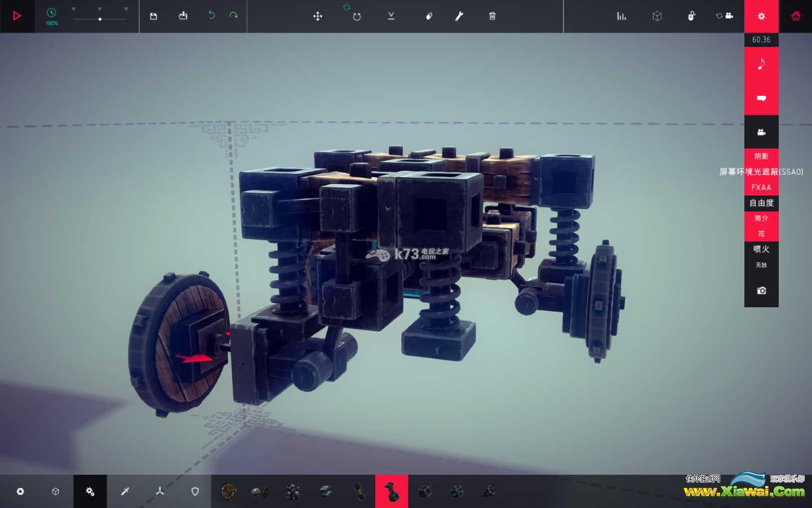Toggle the SSAO ambient occlusion option

(x=761, y=172)
